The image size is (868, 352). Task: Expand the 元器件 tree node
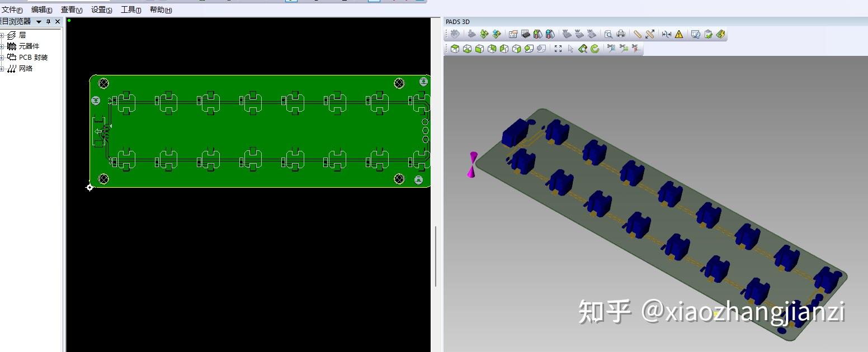coord(2,46)
